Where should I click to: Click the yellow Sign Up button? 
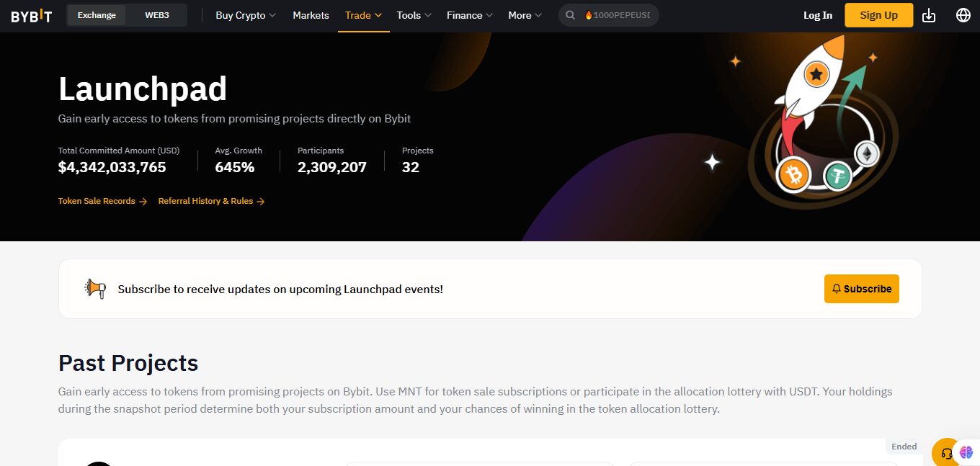(878, 15)
